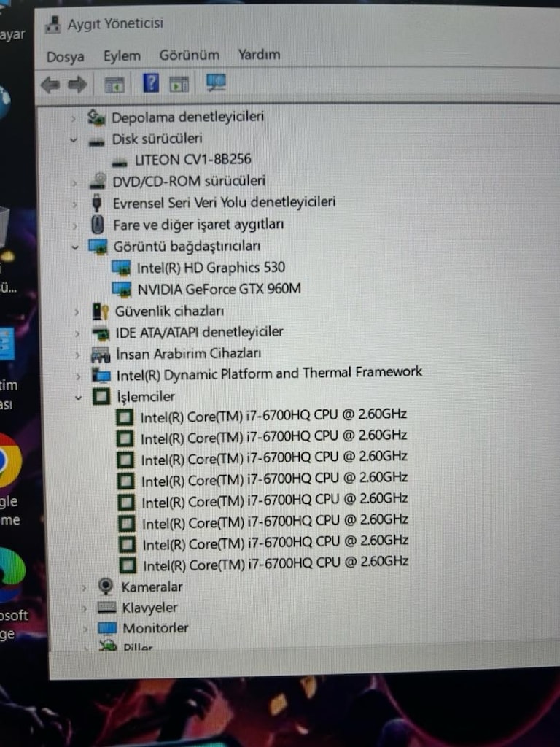Click the mouse icon beside Fare ve diğer
This screenshot has width=560, height=747.
[97, 225]
